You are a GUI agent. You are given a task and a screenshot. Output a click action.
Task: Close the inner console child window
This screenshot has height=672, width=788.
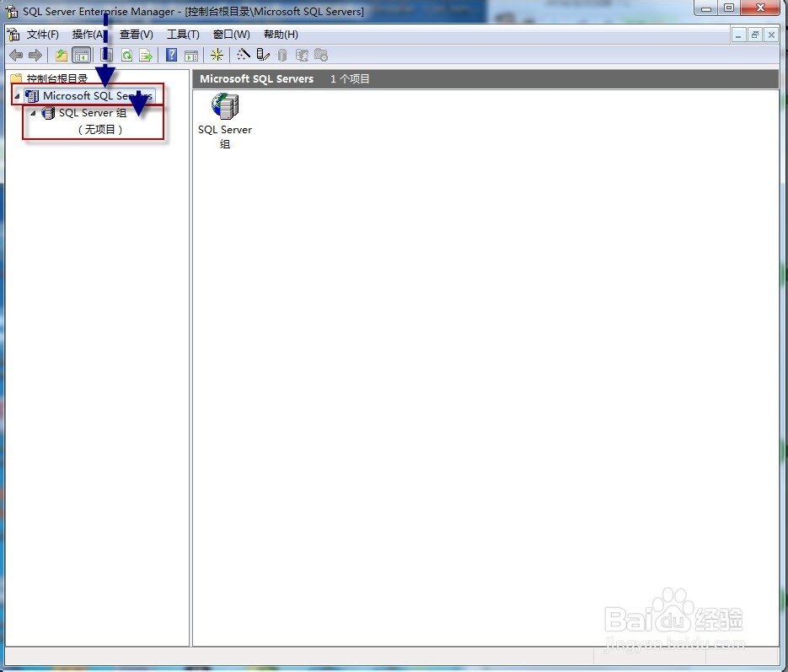(771, 35)
